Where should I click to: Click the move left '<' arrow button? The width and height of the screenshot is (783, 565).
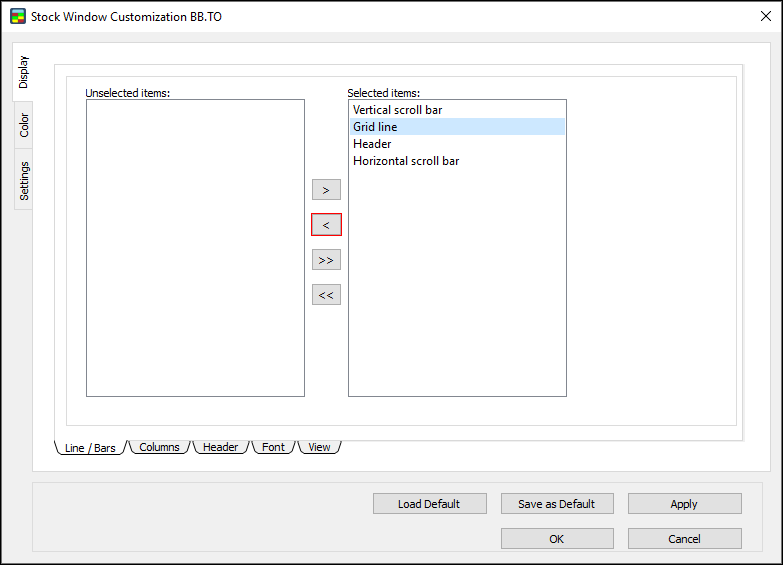click(326, 225)
